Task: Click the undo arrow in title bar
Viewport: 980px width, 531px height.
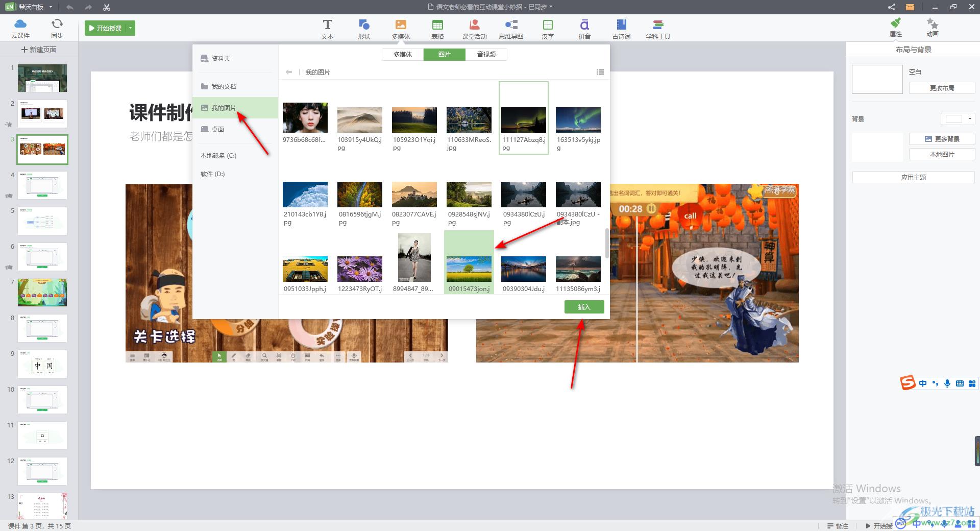Action: click(70, 7)
